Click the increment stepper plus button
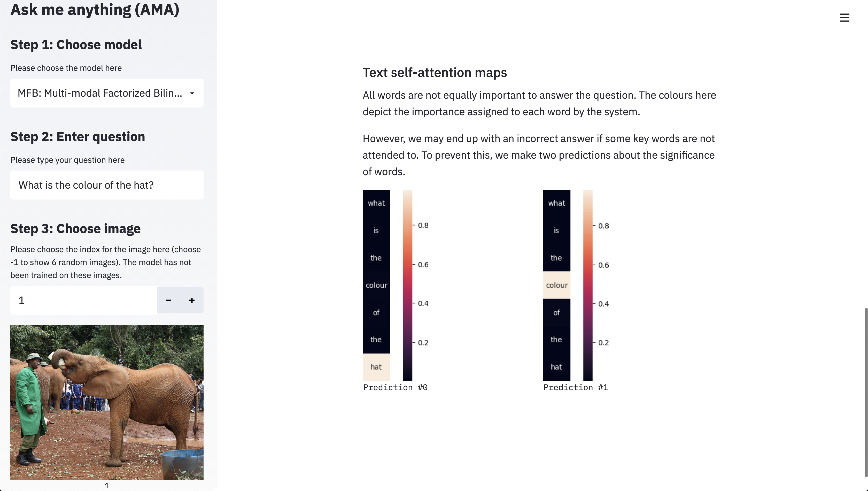The image size is (868, 491). (192, 300)
